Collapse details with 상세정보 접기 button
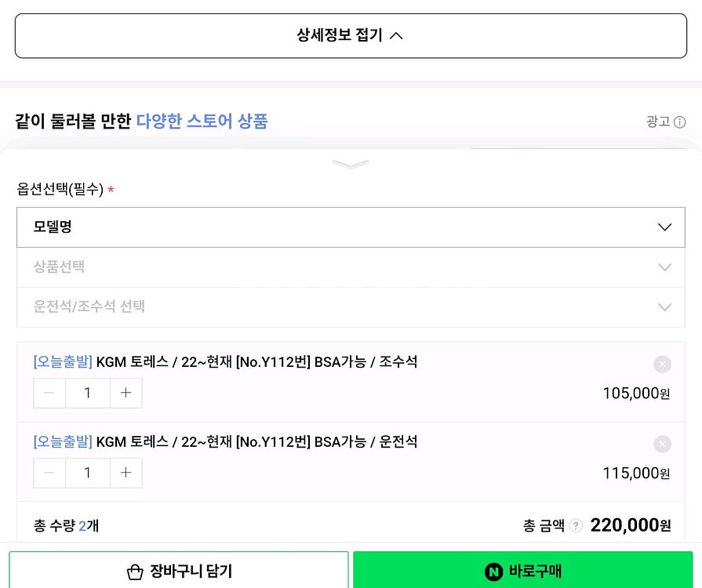Image resolution: width=702 pixels, height=588 pixels. click(351, 35)
